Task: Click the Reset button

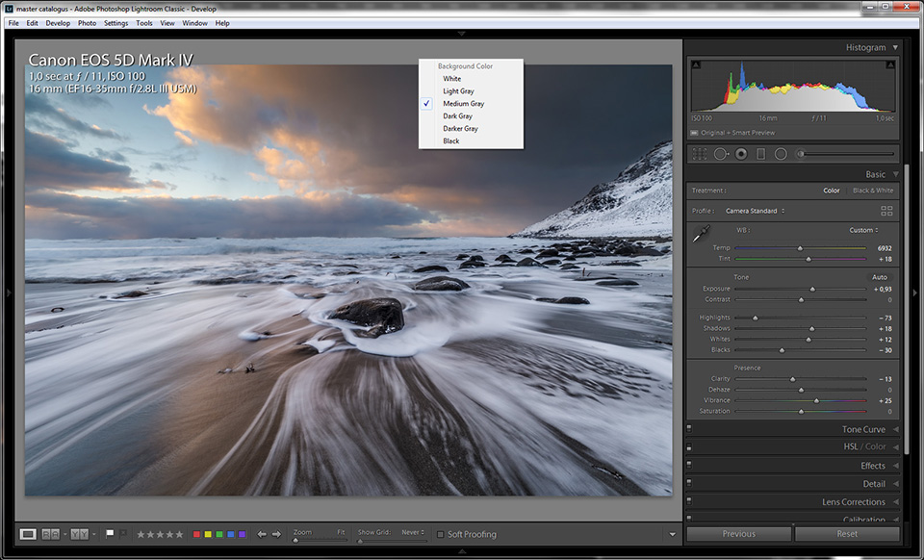Action: coord(847,533)
